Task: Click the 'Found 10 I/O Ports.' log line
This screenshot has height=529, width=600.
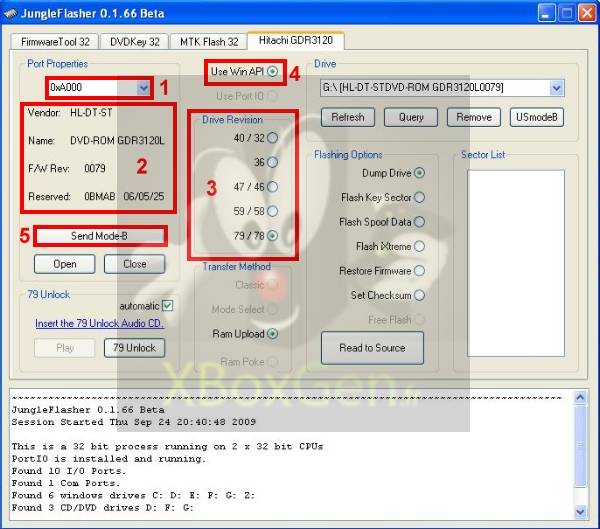Action: click(x=69, y=471)
